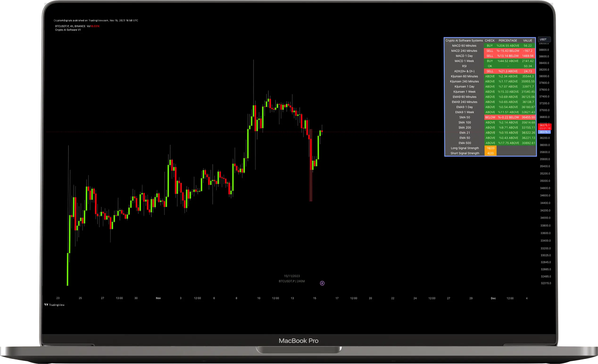Click the blue 36375.1 price tag

544,132
